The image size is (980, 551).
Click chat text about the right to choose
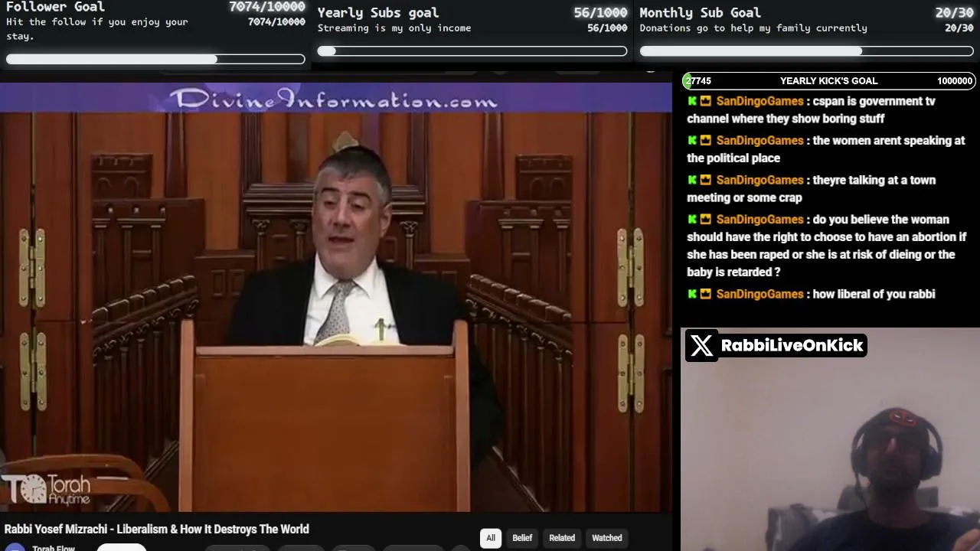pyautogui.click(x=826, y=246)
